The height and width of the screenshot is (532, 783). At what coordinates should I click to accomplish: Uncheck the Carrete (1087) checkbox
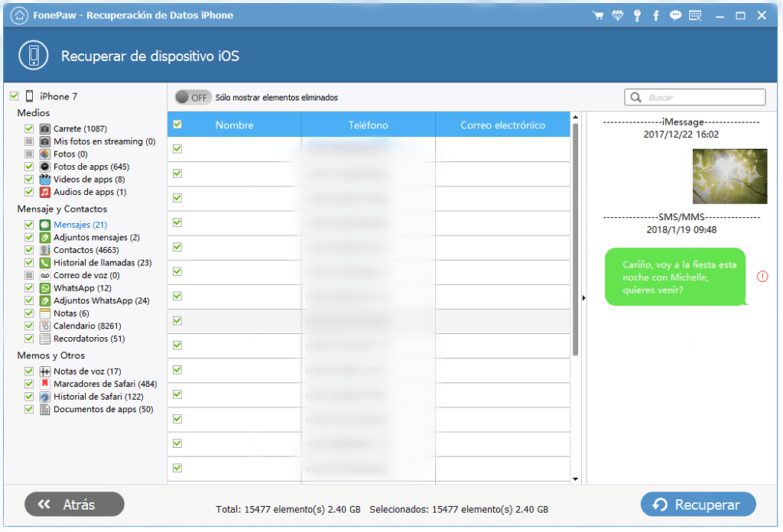(29, 128)
